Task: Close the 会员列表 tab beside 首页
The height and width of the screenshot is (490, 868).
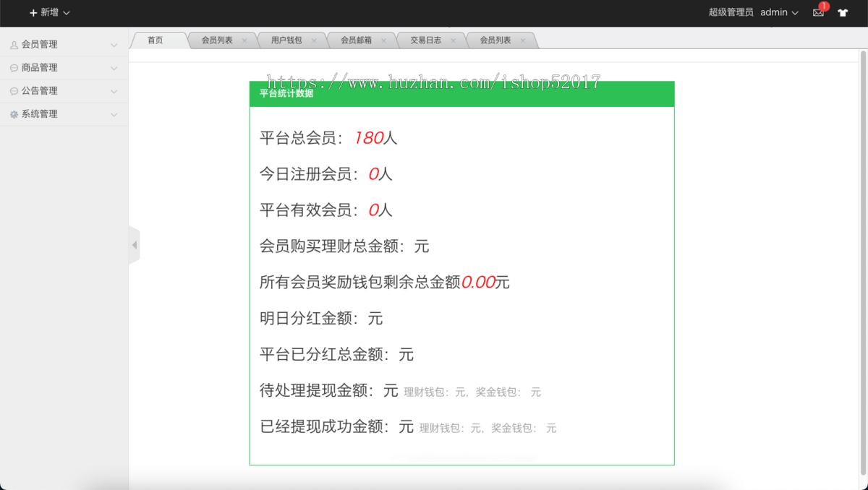Action: [x=244, y=40]
